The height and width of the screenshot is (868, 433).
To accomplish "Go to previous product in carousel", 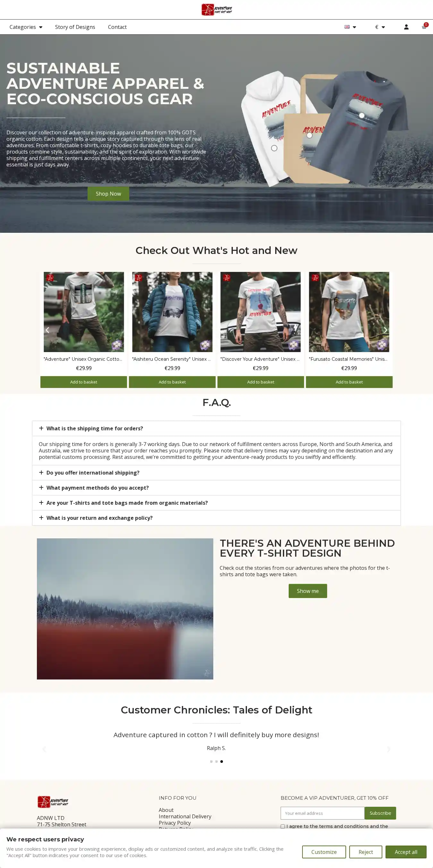I will pos(47,330).
